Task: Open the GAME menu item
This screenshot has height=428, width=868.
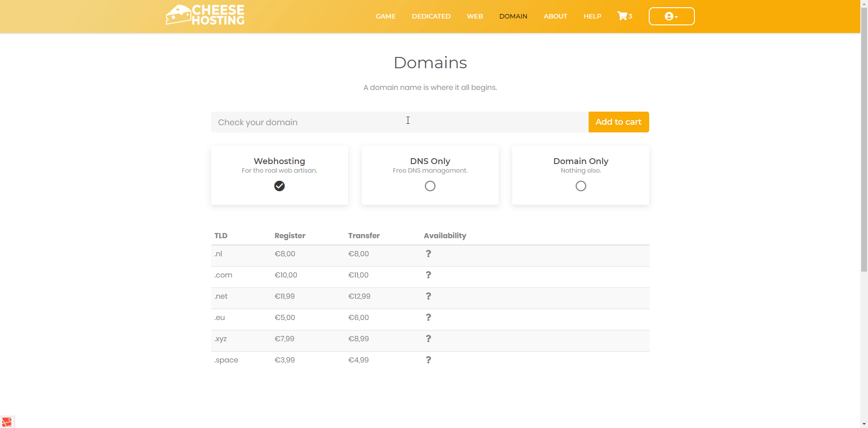Action: point(385,16)
